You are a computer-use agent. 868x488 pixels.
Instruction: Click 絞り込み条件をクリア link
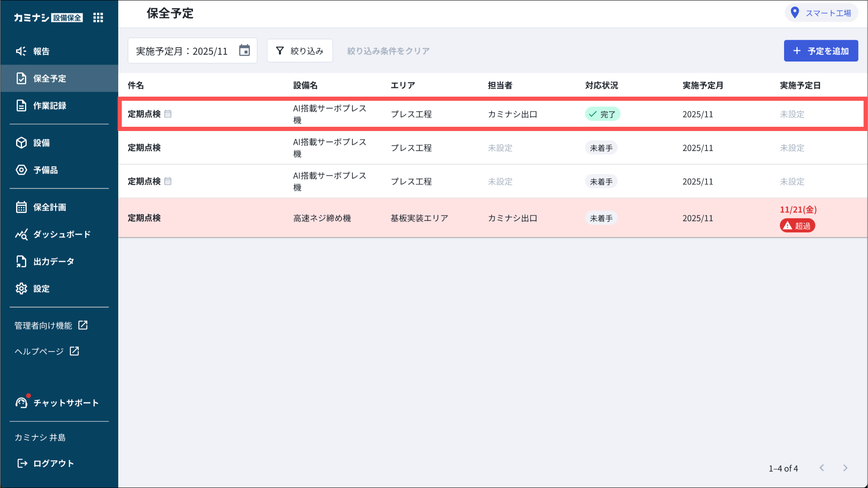tap(388, 51)
